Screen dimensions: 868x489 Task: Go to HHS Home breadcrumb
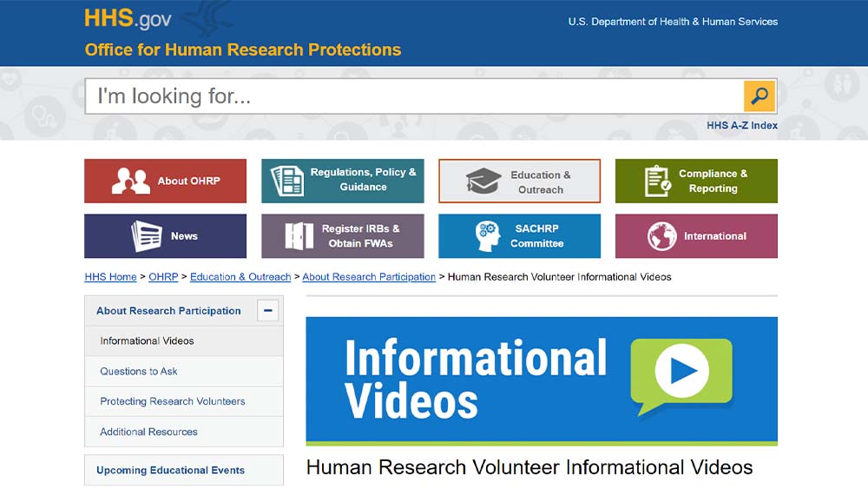(x=111, y=277)
